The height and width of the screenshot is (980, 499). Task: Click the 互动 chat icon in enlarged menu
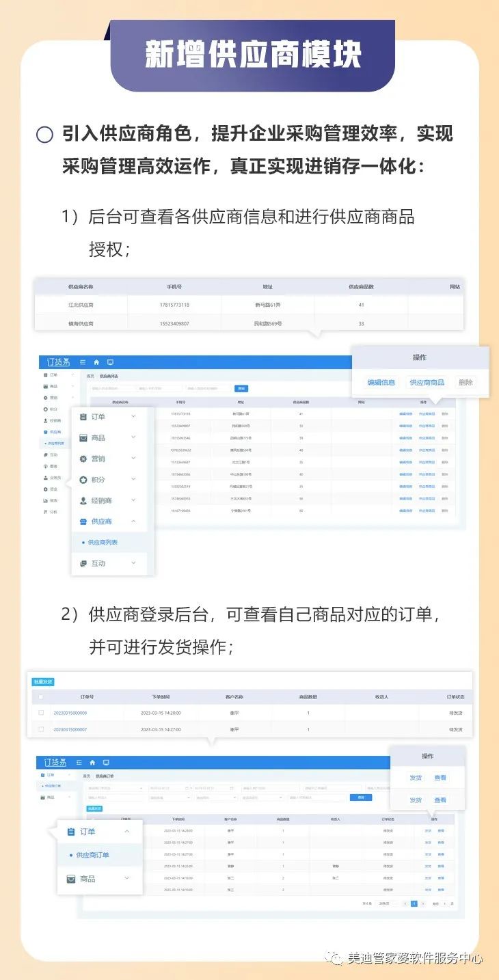click(x=83, y=563)
